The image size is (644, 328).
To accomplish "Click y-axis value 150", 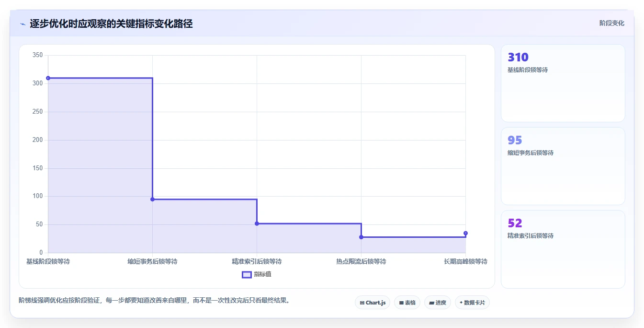I will [37, 168].
